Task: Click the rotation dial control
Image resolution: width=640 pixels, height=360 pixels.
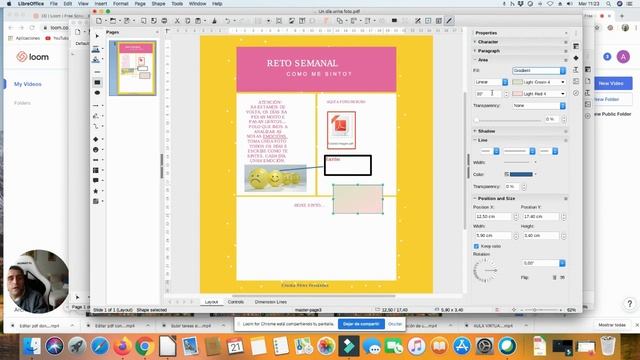Action: pyautogui.click(x=485, y=271)
